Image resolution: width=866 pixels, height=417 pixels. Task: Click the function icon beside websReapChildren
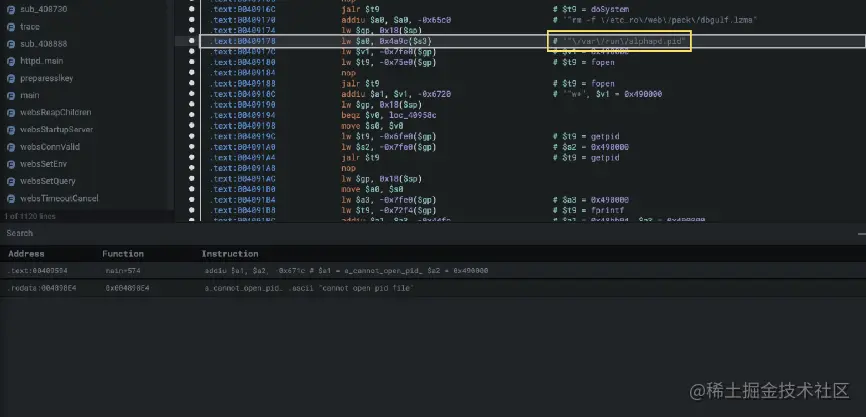point(10,113)
